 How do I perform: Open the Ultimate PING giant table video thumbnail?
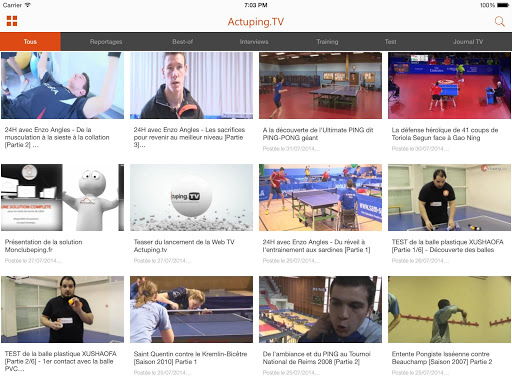320,85
